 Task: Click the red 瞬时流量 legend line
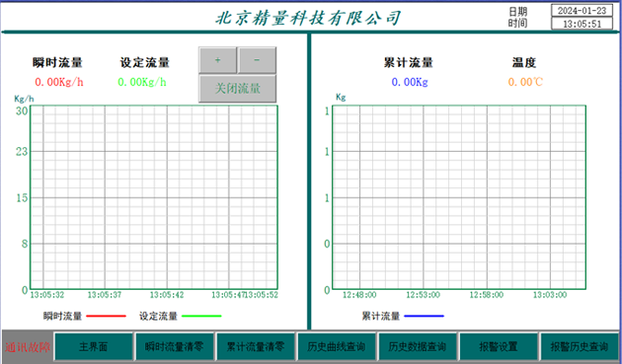point(106,316)
